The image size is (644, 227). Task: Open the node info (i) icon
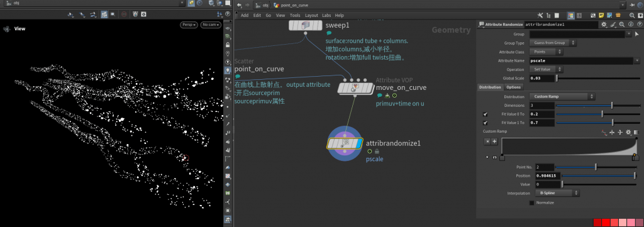631,25
